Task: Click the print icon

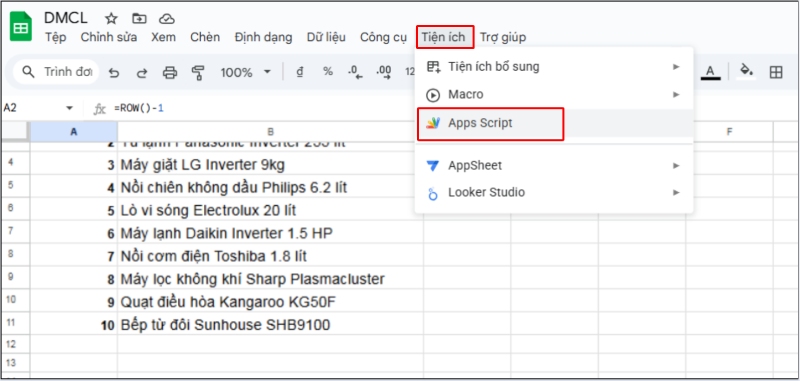Action: coord(170,73)
